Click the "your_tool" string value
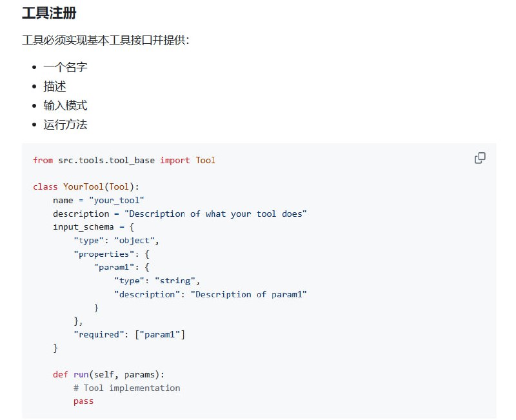 click(117, 201)
